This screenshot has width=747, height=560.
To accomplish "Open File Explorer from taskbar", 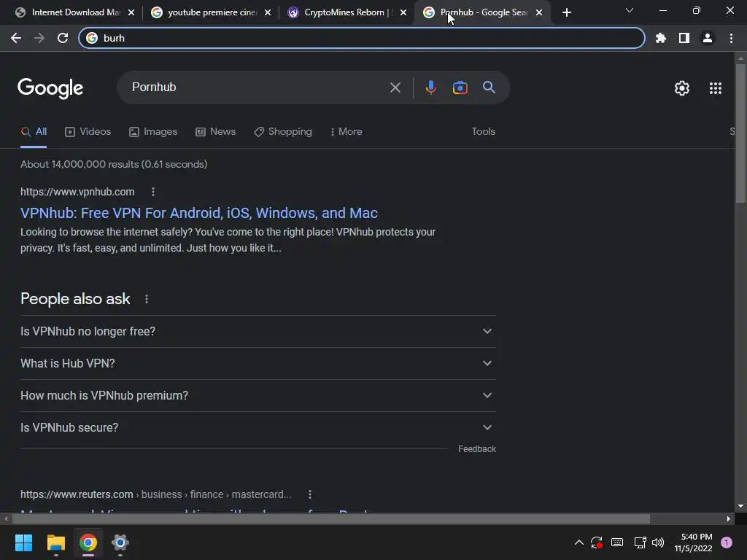I will pos(55,542).
